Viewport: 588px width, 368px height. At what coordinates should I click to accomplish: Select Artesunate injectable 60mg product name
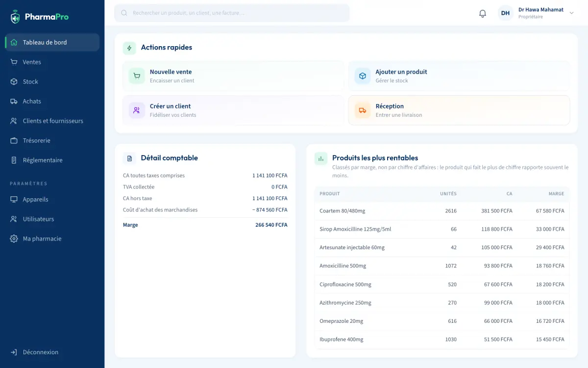click(352, 248)
